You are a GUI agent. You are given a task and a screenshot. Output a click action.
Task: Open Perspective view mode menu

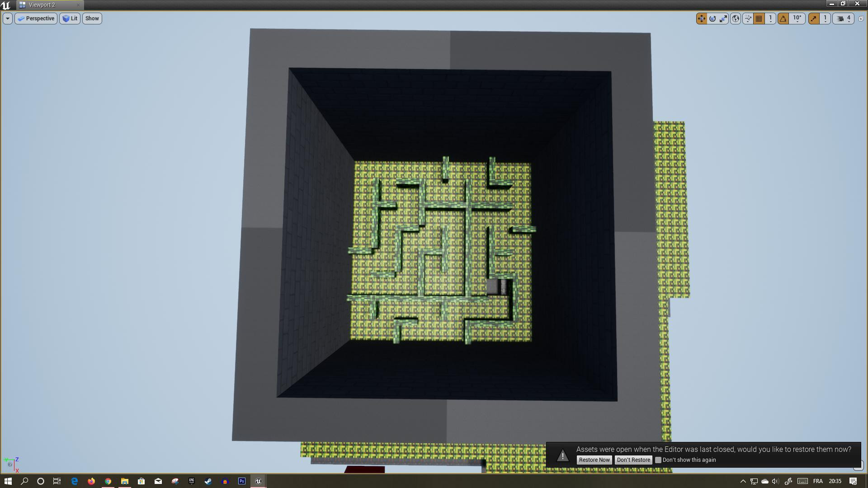pos(36,19)
